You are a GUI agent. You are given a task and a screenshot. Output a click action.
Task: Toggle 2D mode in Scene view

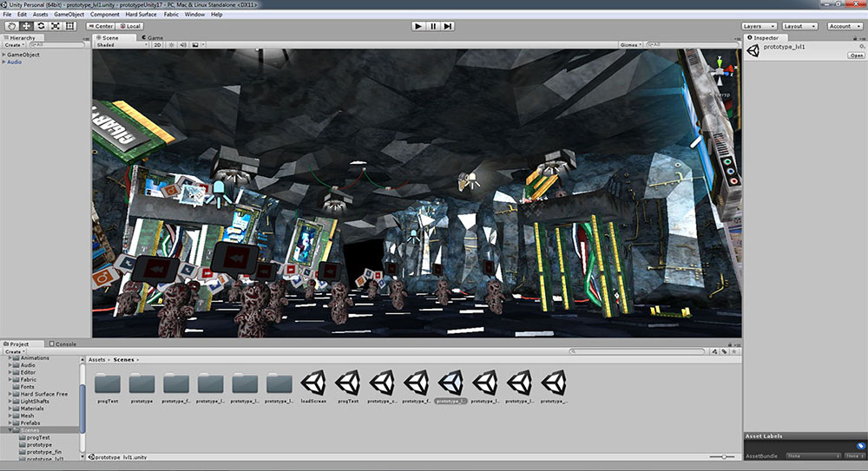(x=157, y=44)
